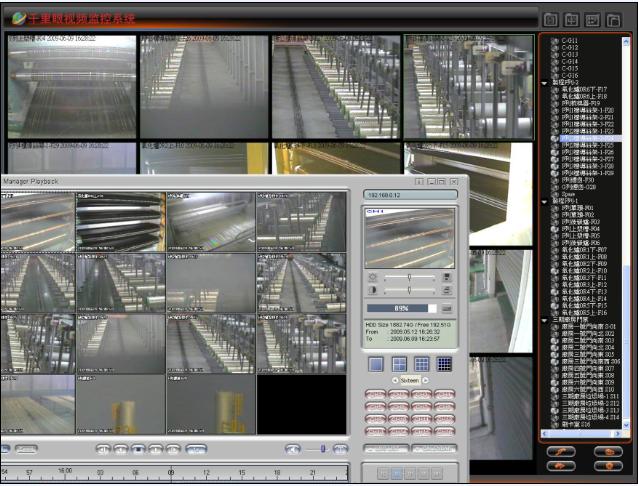The width and height of the screenshot is (638, 486).
Task: Click the top-left red channel button
Action: (375, 394)
